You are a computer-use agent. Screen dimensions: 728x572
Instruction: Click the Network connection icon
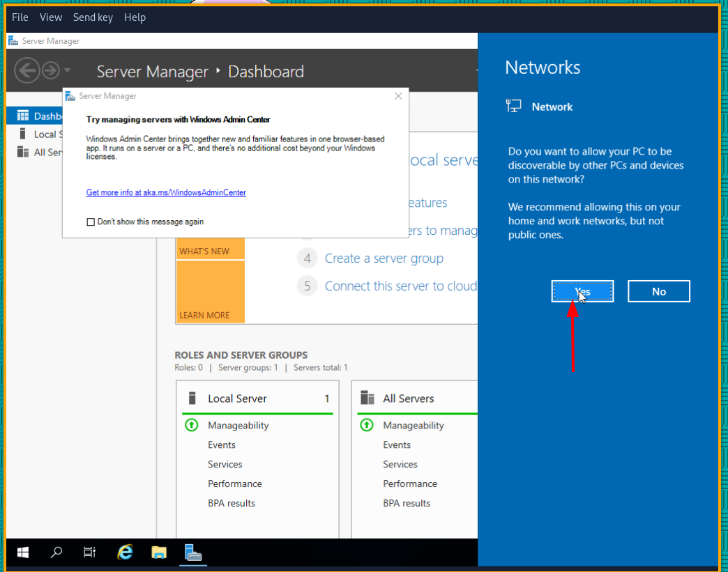click(513, 106)
